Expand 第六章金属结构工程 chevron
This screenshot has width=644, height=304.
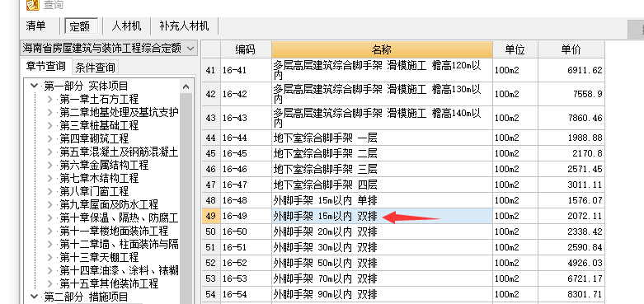click(x=49, y=165)
